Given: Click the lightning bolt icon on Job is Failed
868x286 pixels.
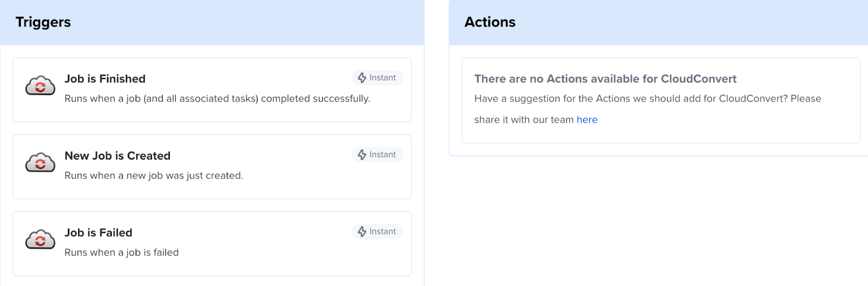Looking at the screenshot, I should pos(362,232).
